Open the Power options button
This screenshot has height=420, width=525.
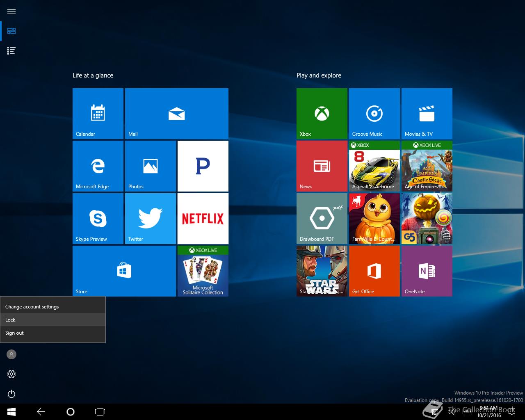(11, 394)
